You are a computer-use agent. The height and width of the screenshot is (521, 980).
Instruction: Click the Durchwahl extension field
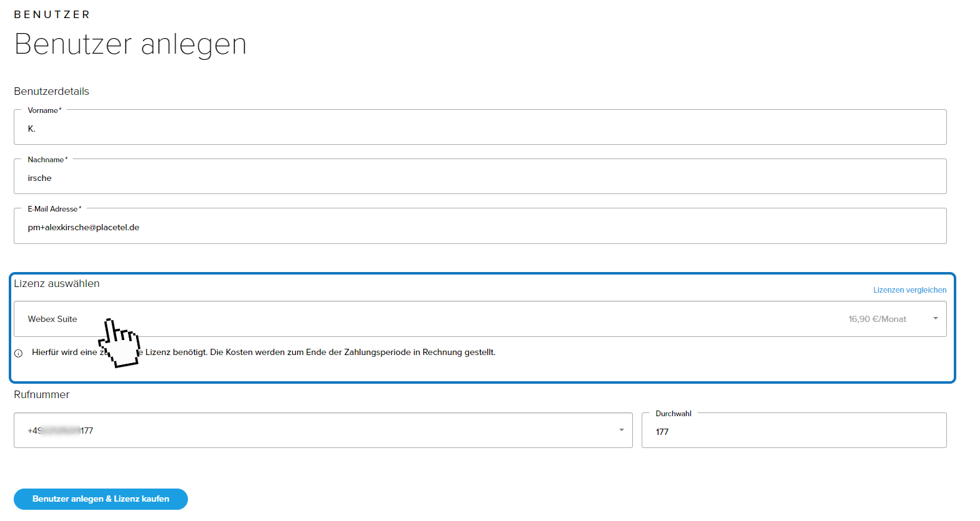tap(794, 430)
